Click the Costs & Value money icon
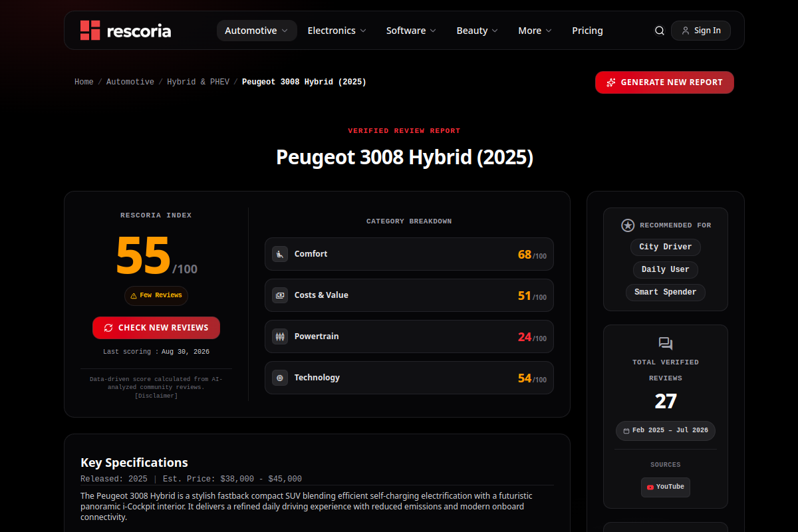 click(280, 295)
